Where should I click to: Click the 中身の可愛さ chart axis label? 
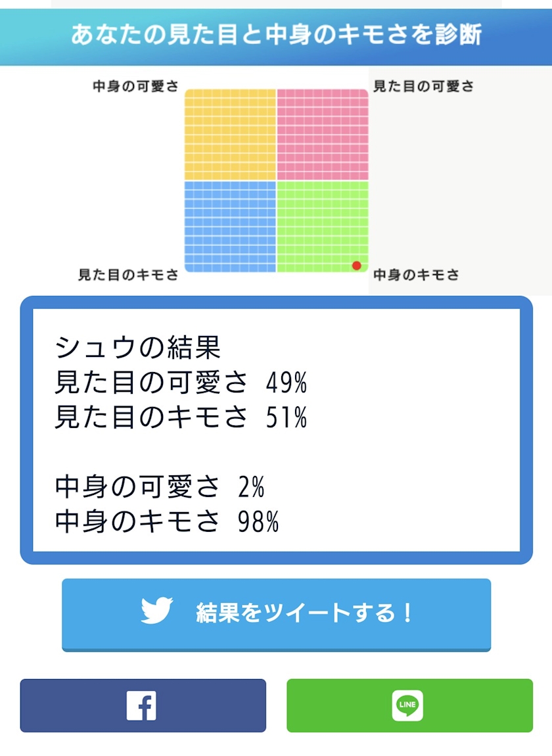[x=135, y=86]
